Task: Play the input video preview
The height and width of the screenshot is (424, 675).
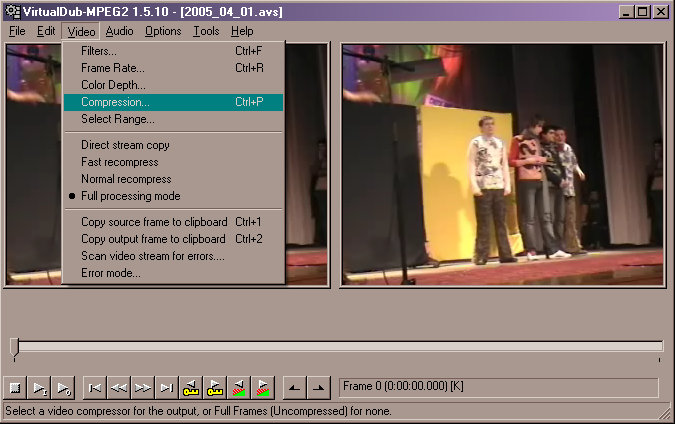Action: click(40, 387)
